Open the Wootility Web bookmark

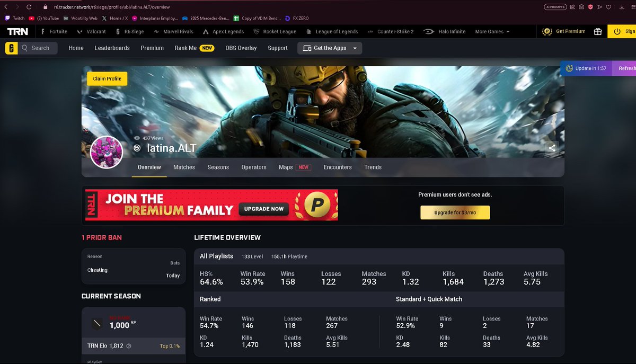click(80, 18)
